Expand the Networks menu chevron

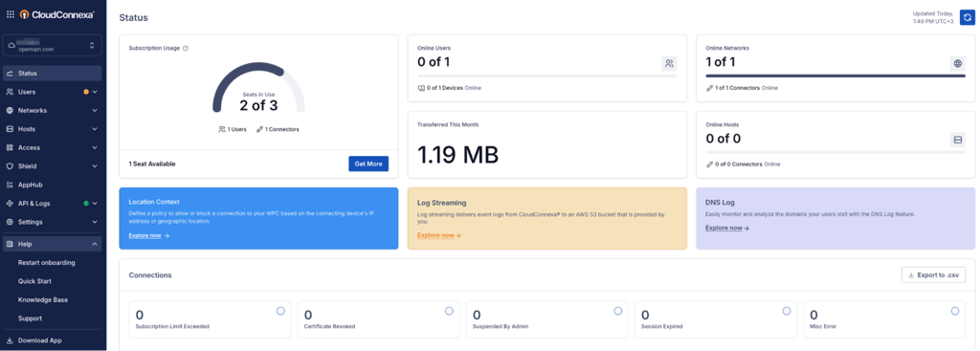[x=95, y=111]
